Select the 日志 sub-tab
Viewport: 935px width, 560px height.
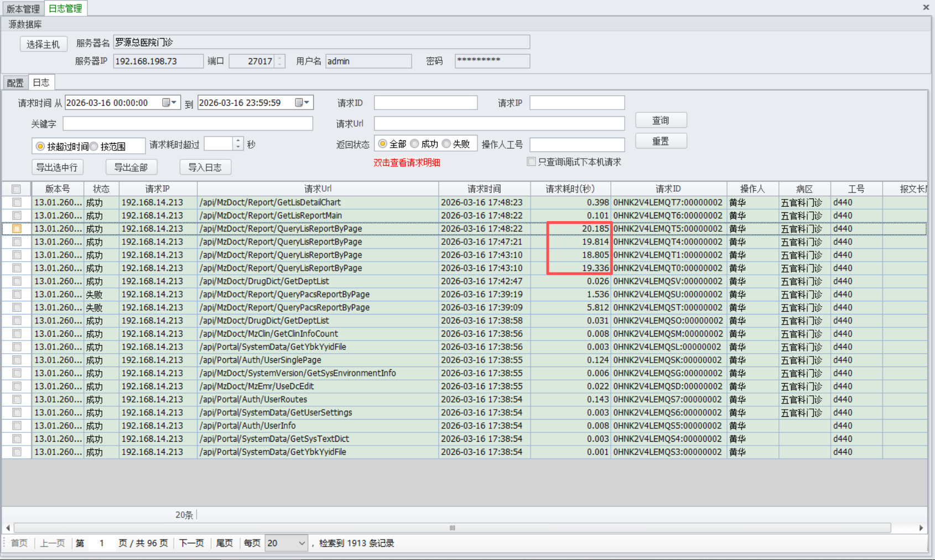(41, 82)
